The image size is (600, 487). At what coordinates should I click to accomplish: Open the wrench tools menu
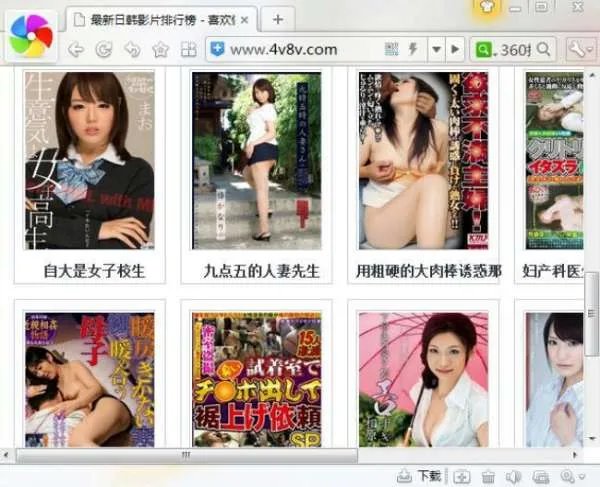[x=580, y=49]
